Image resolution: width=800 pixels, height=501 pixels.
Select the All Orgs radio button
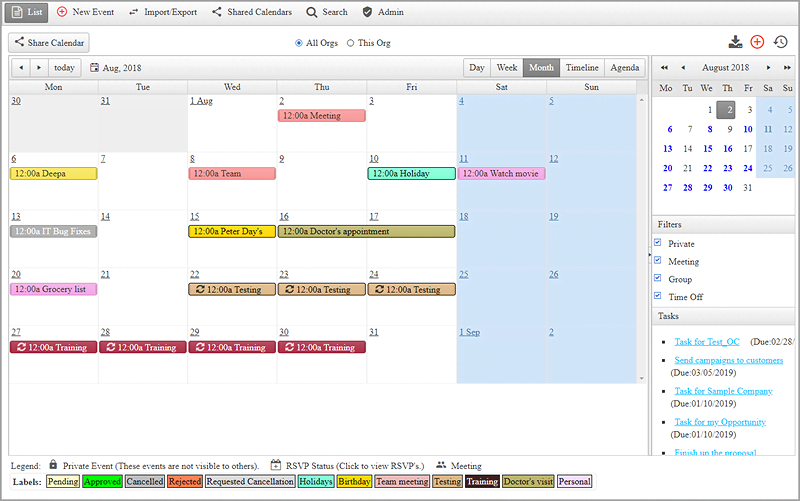(x=299, y=43)
